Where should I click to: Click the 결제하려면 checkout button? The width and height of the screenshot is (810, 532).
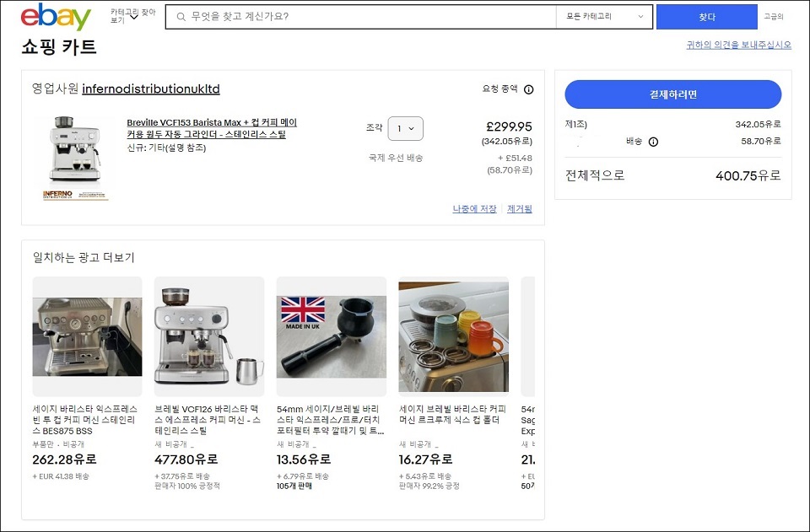pyautogui.click(x=673, y=94)
